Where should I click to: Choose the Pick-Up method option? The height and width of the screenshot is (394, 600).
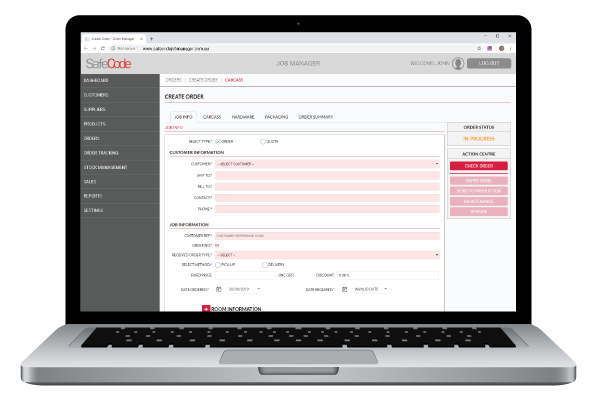218,265
